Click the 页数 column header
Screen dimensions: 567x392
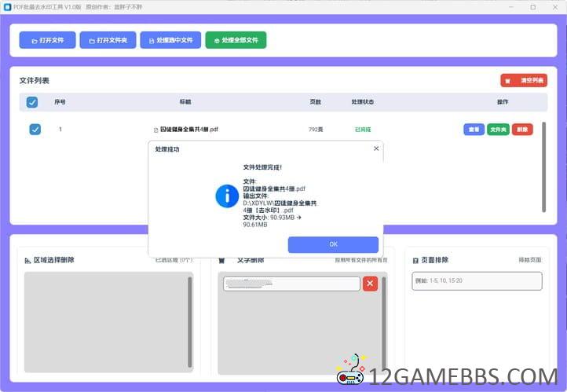coord(316,102)
